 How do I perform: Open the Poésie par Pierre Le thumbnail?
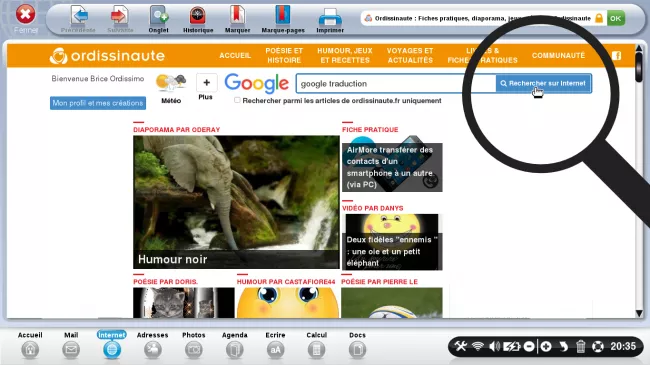392,303
